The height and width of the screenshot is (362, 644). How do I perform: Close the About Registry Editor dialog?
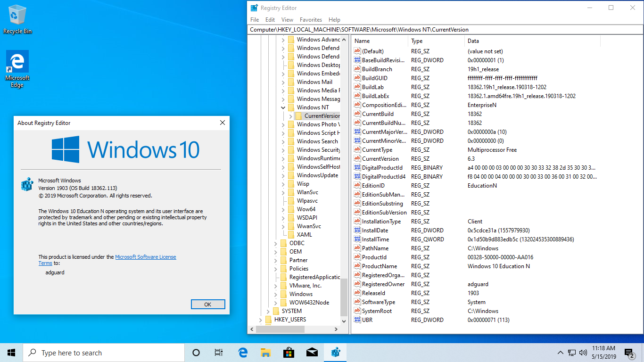223,123
